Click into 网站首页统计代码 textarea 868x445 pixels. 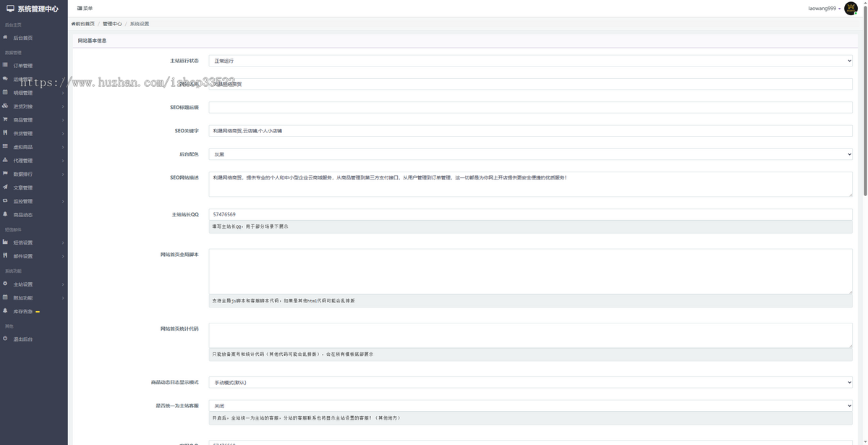530,335
